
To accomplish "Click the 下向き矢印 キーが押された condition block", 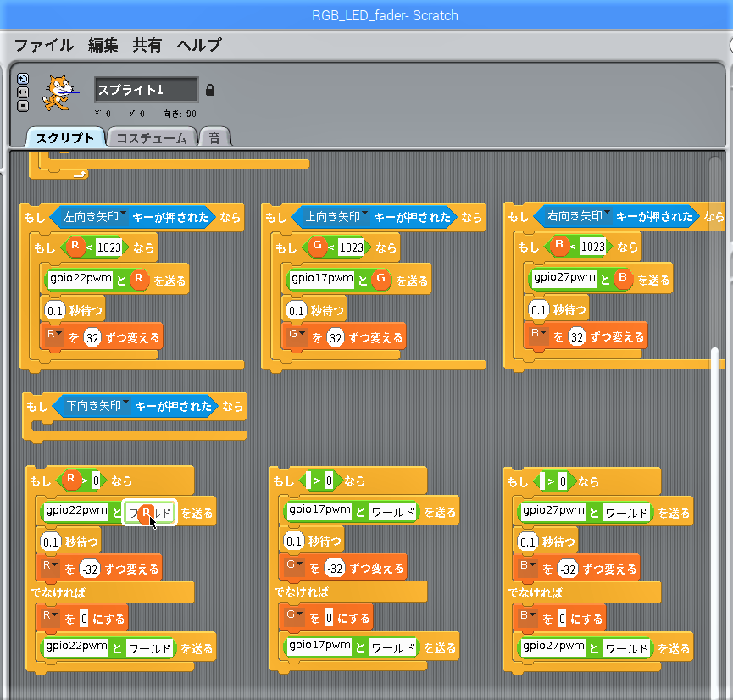I will pos(136,406).
